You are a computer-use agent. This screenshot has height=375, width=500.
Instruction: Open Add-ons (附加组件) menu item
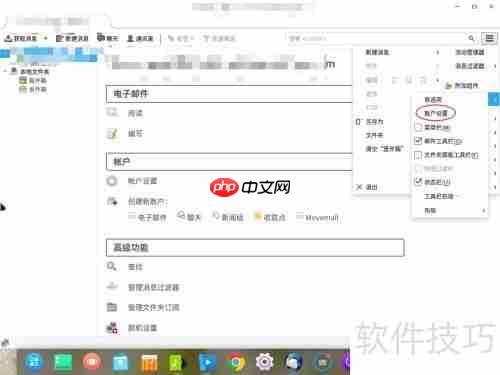[466, 86]
